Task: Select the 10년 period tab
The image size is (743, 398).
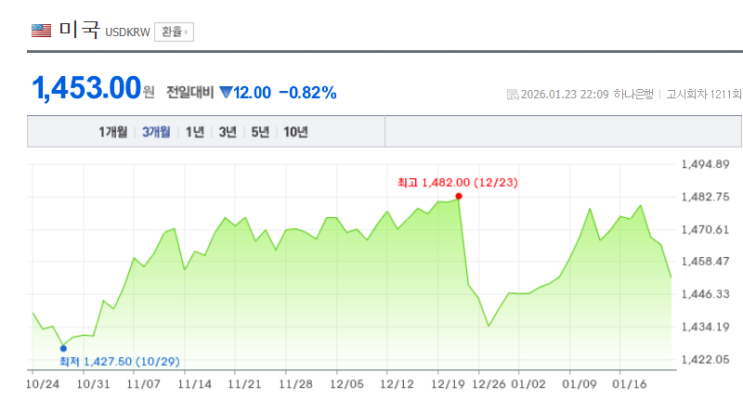Action: [296, 132]
